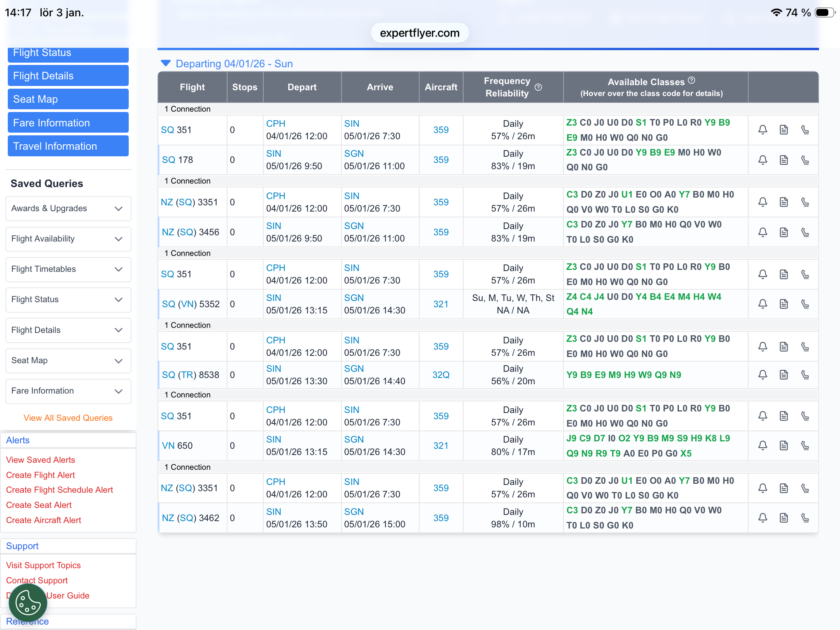This screenshot has height=630, width=840.
Task: Tap the expertflyer.com address bar
Action: pos(420,33)
